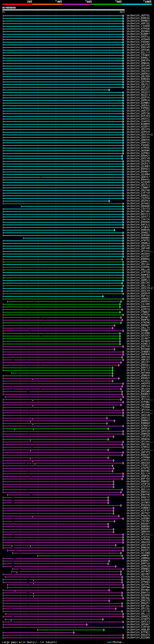Select hit label UniRef100_A9PIQ1

138,24
